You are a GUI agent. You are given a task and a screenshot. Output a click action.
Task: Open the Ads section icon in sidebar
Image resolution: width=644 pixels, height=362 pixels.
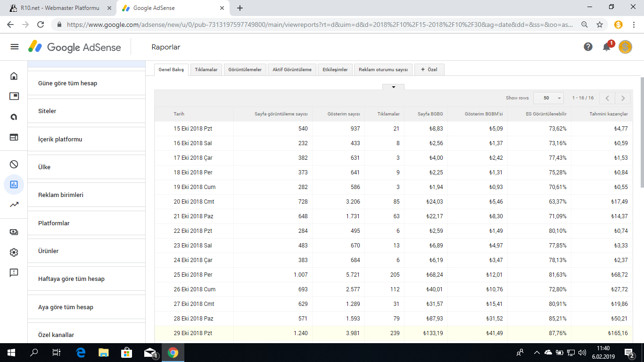[14, 96]
